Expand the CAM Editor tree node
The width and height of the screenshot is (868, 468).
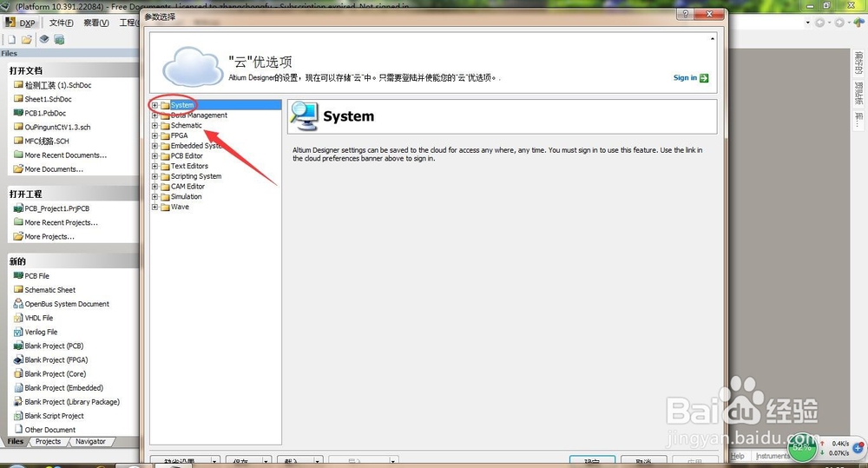tap(155, 187)
